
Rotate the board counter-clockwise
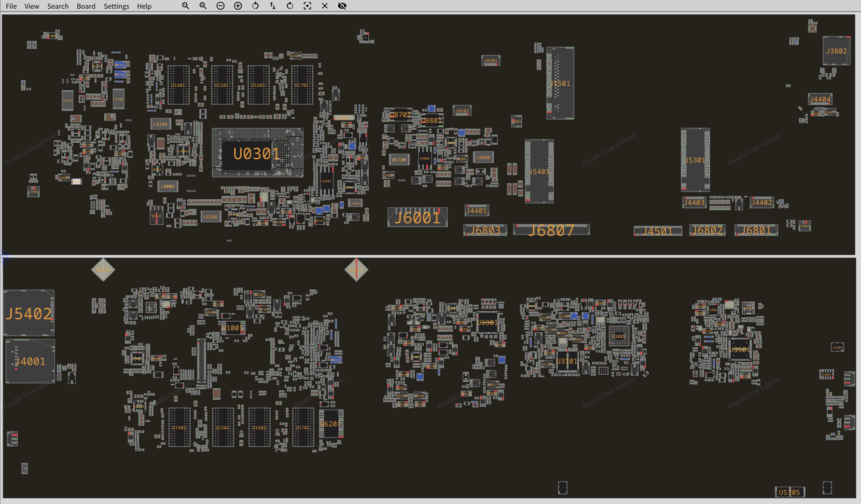255,6
